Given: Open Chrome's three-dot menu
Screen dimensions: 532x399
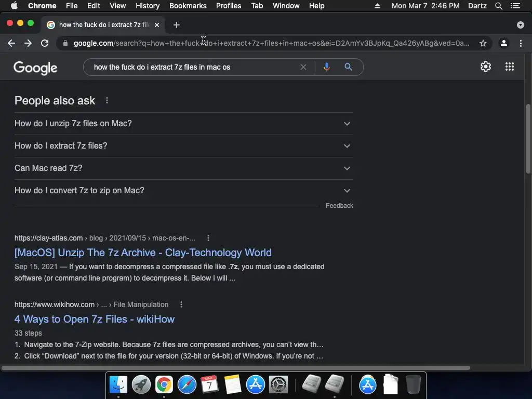Looking at the screenshot, I should pos(521,43).
